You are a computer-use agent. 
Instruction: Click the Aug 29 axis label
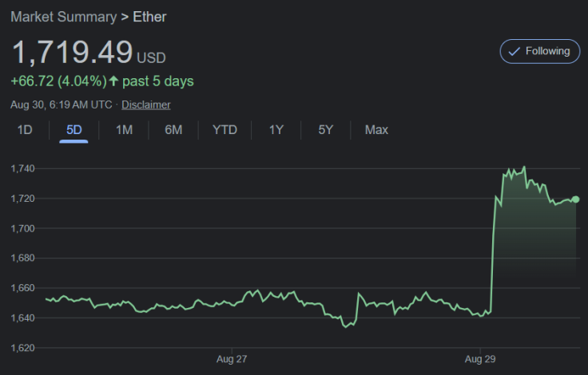(x=480, y=359)
